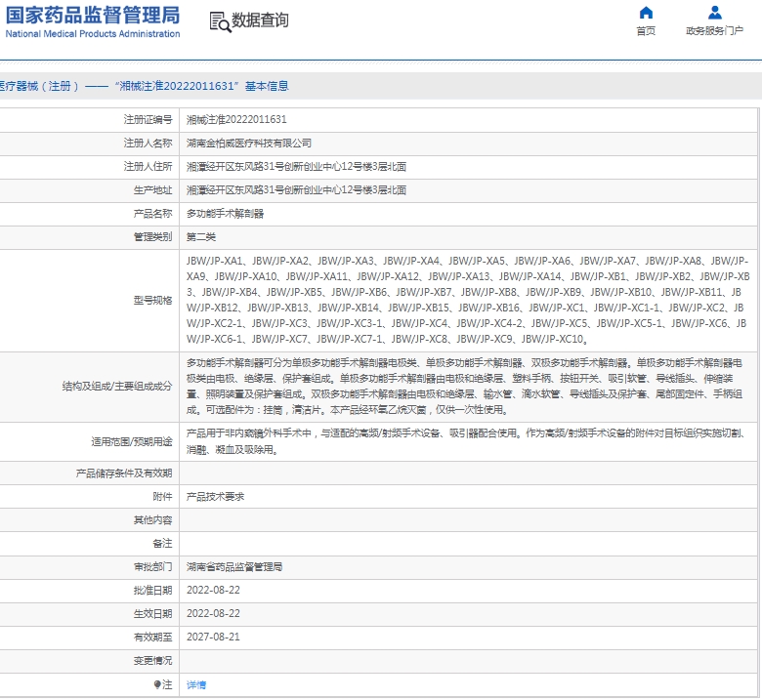Click the 批准日期 value 2022-08-22
The width and height of the screenshot is (762, 700).
[213, 591]
